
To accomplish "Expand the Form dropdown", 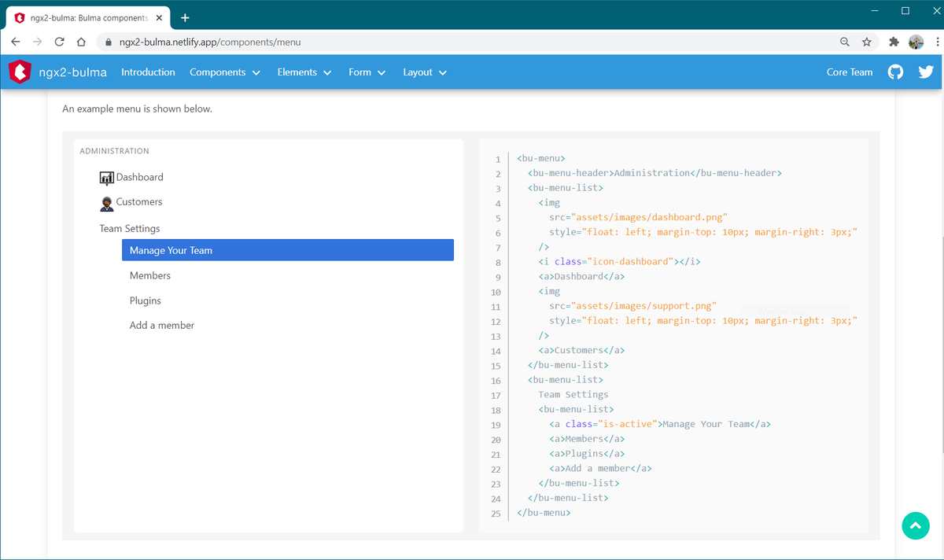I will click(x=367, y=72).
